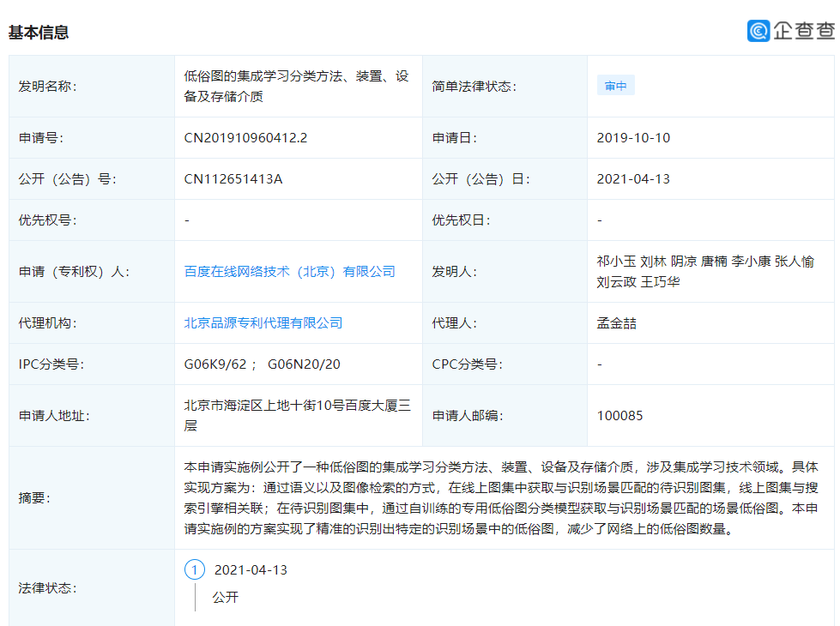Click the invention title 低俗图的集成学习分类方法
840x626 pixels.
pos(263,76)
